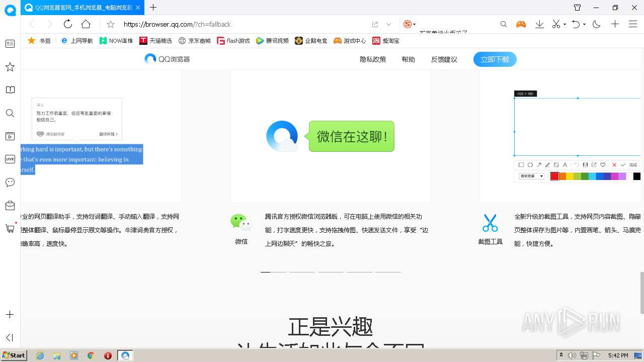Click the magnifier search icon
The height and width of the screenshot is (362, 644).
pos(504,24)
